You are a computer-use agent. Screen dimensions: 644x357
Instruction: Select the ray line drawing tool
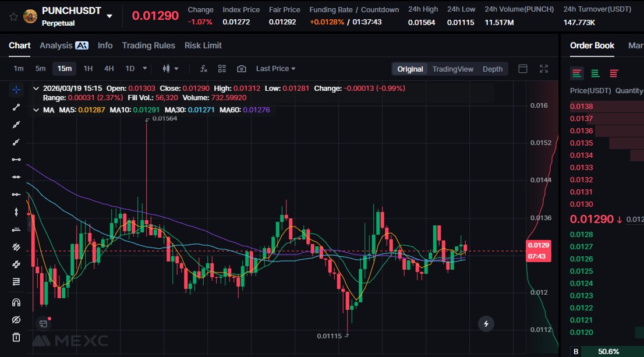[x=16, y=142]
